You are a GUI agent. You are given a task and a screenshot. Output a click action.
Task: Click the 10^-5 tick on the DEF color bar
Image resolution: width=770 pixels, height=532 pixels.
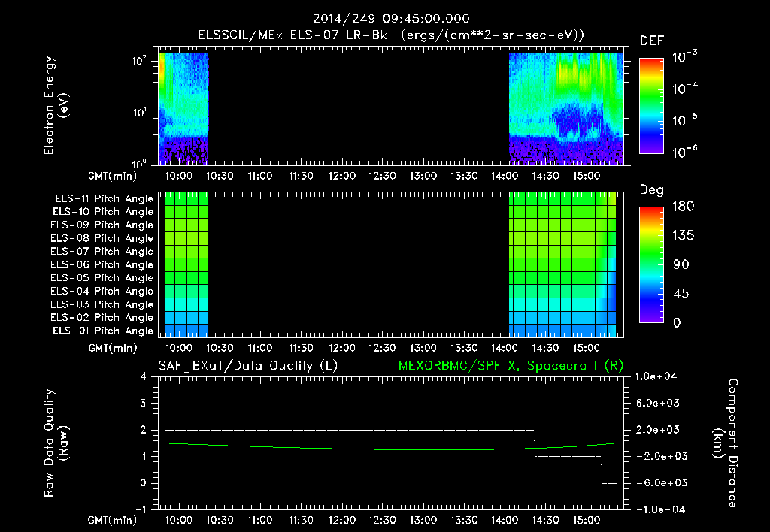684,120
